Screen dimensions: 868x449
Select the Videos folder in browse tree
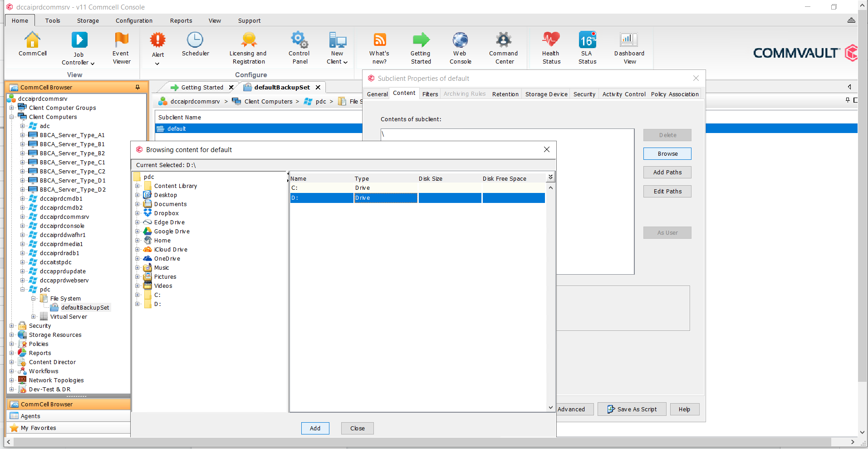tap(163, 286)
